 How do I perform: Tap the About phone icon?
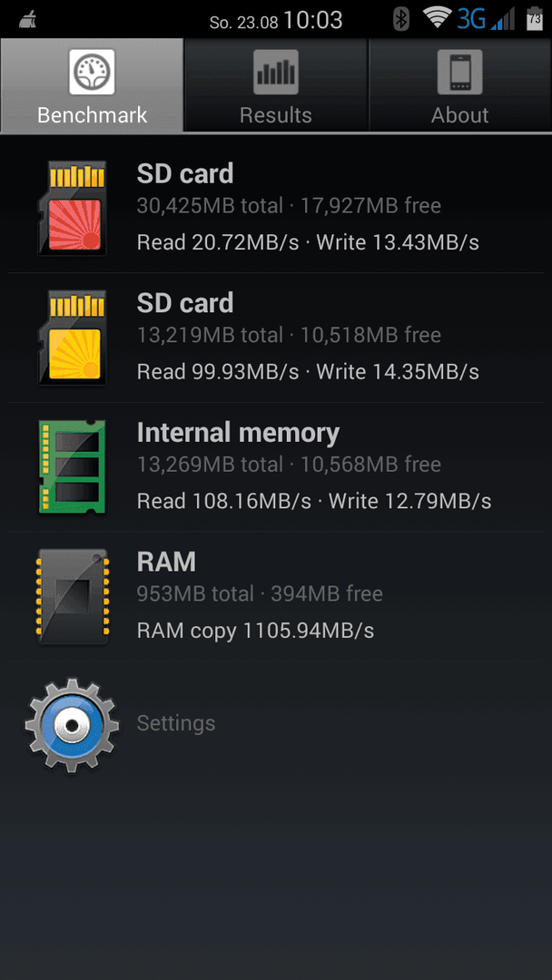tap(459, 72)
